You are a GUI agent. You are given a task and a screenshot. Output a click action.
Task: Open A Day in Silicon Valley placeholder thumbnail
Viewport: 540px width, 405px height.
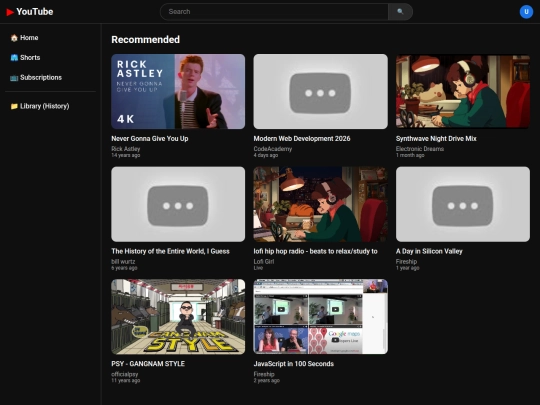[x=463, y=204]
